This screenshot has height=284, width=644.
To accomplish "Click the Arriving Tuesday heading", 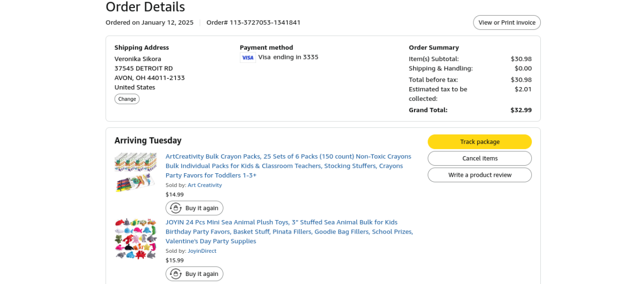I will [x=148, y=140].
